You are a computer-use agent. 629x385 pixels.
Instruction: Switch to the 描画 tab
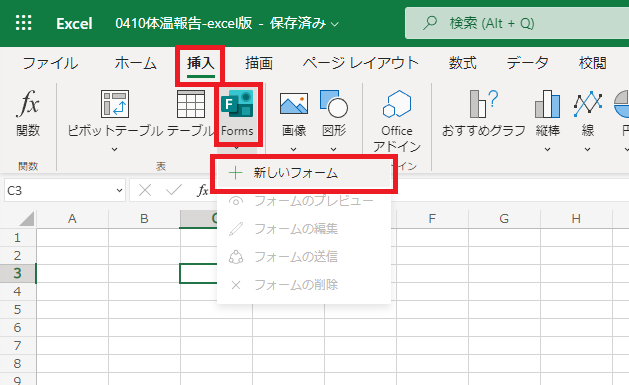pos(259,63)
